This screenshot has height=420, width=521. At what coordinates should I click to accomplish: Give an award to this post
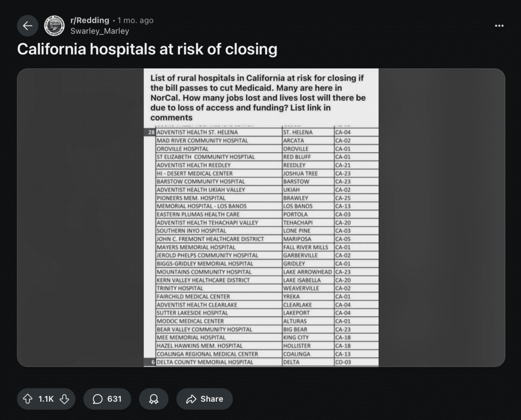(x=153, y=399)
